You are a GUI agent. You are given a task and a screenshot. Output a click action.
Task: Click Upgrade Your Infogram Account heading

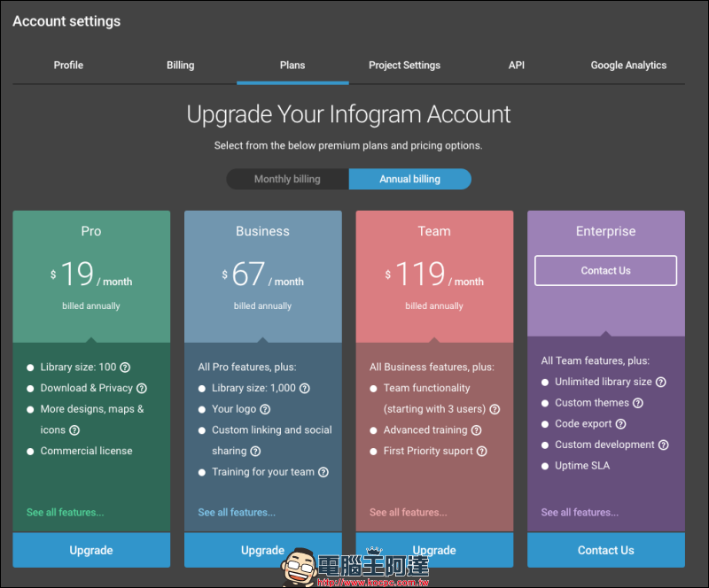(348, 114)
